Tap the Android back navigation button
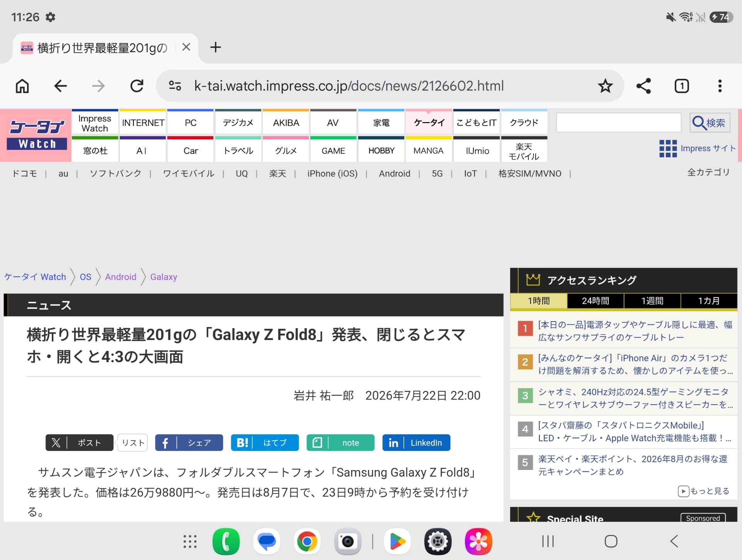 click(x=674, y=541)
